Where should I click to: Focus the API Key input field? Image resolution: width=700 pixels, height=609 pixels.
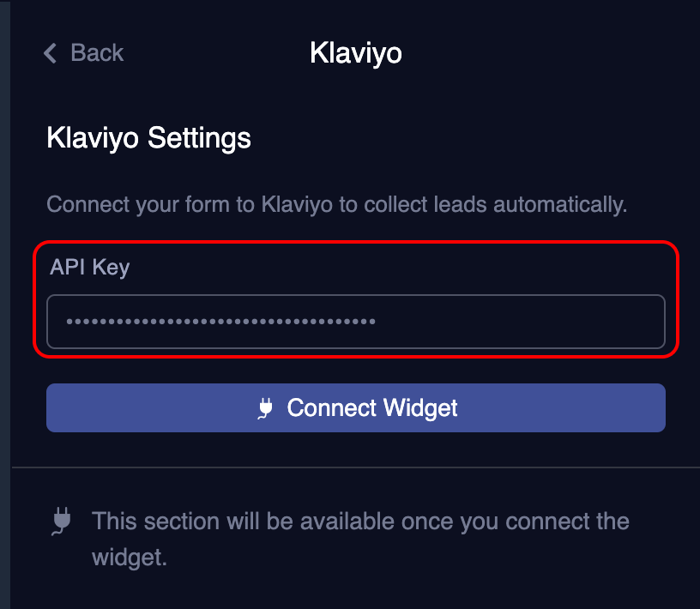356,322
